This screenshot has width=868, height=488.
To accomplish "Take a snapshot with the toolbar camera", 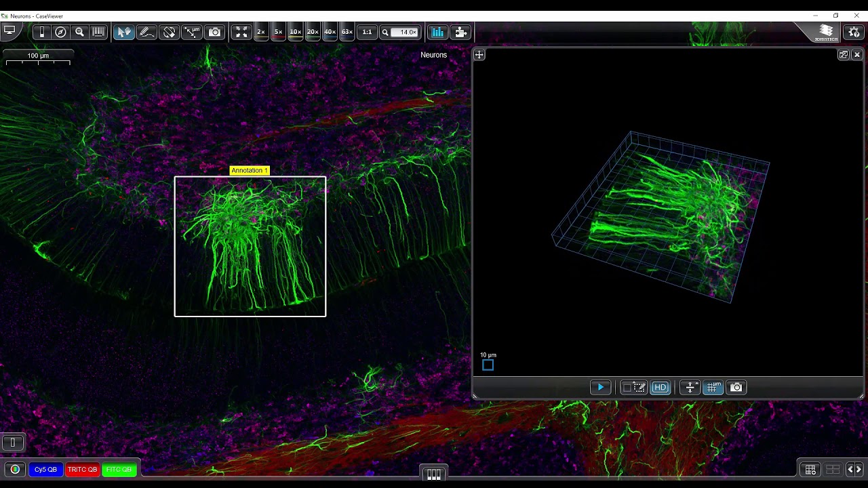I will (x=214, y=32).
